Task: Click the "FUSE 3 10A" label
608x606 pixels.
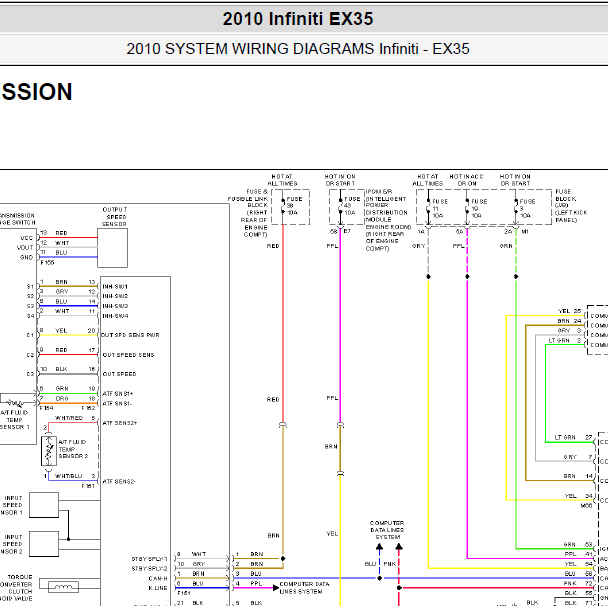Action: tap(527, 209)
